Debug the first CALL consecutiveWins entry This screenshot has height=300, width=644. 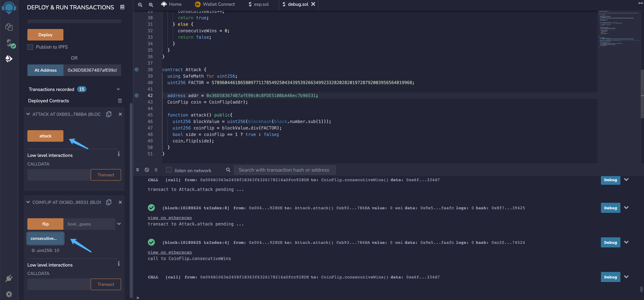coord(610,180)
